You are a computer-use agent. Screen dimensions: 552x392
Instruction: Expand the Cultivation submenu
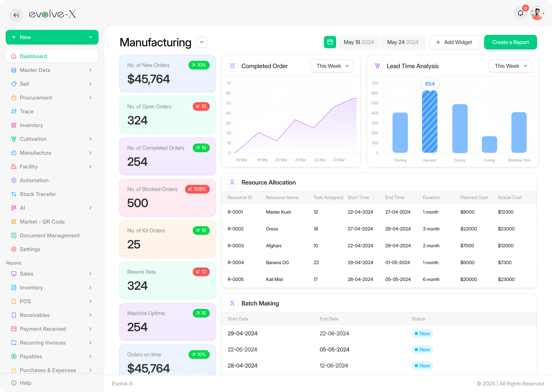[90, 139]
